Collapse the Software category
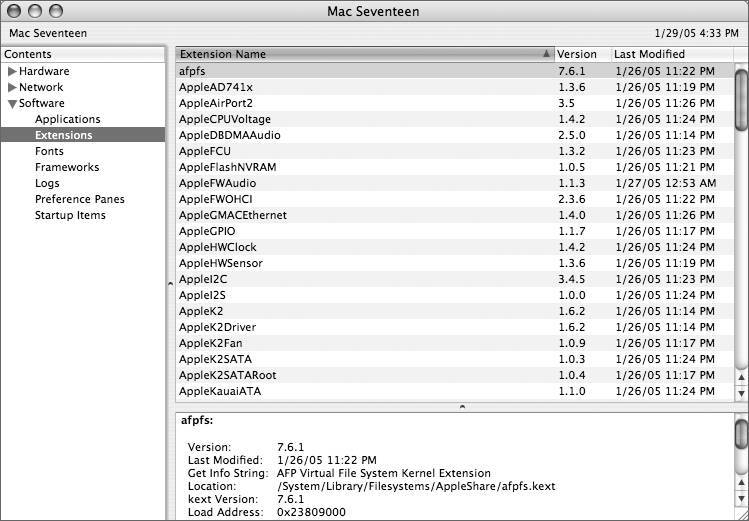Image resolution: width=749 pixels, height=521 pixels. tap(12, 104)
